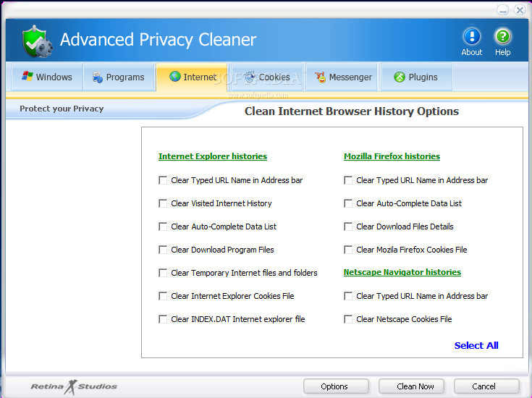Check Clear Netscape Cookies File
The image size is (532, 398).
point(348,319)
